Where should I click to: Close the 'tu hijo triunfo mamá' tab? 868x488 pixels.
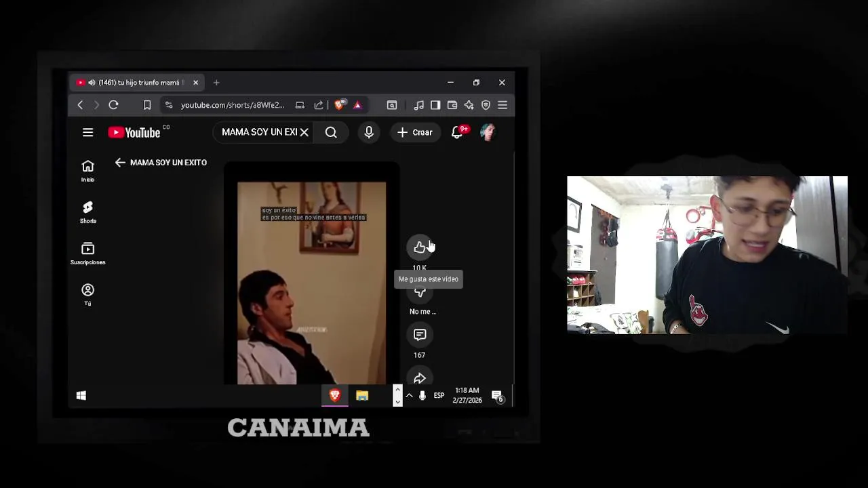[195, 83]
